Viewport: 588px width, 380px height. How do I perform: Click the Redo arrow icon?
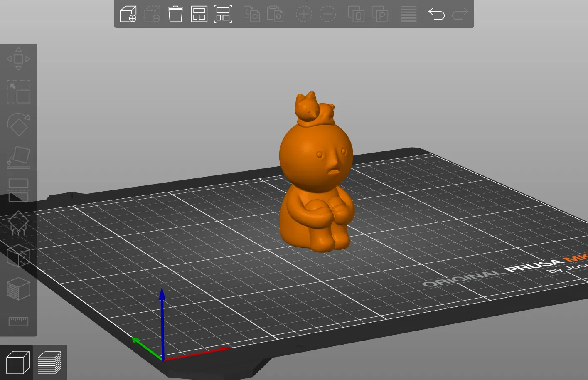tap(460, 14)
